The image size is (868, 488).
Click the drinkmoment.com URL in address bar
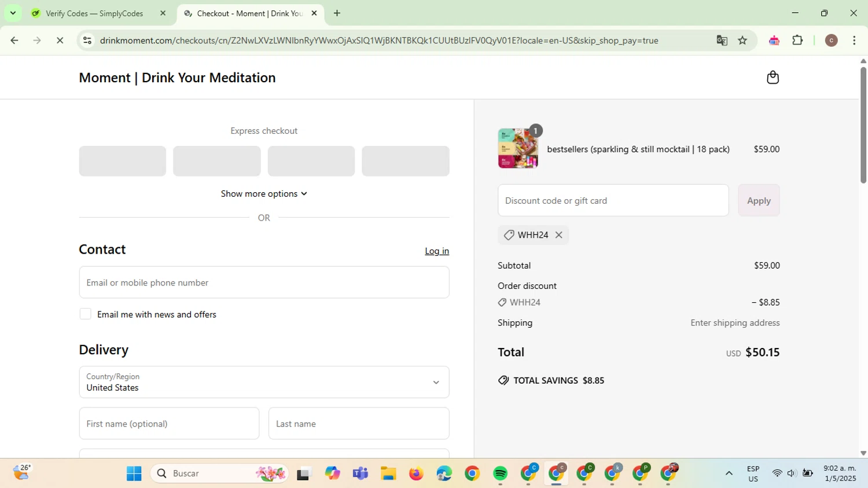click(379, 41)
